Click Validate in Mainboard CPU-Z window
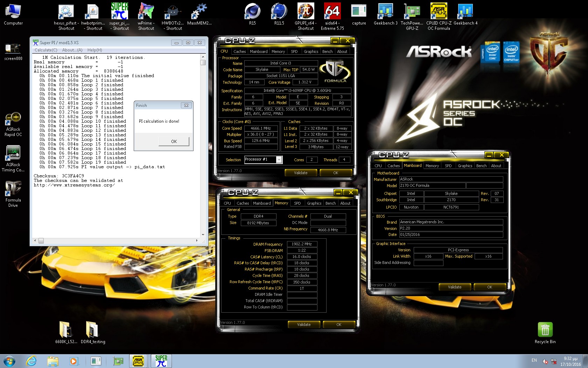 (455, 287)
